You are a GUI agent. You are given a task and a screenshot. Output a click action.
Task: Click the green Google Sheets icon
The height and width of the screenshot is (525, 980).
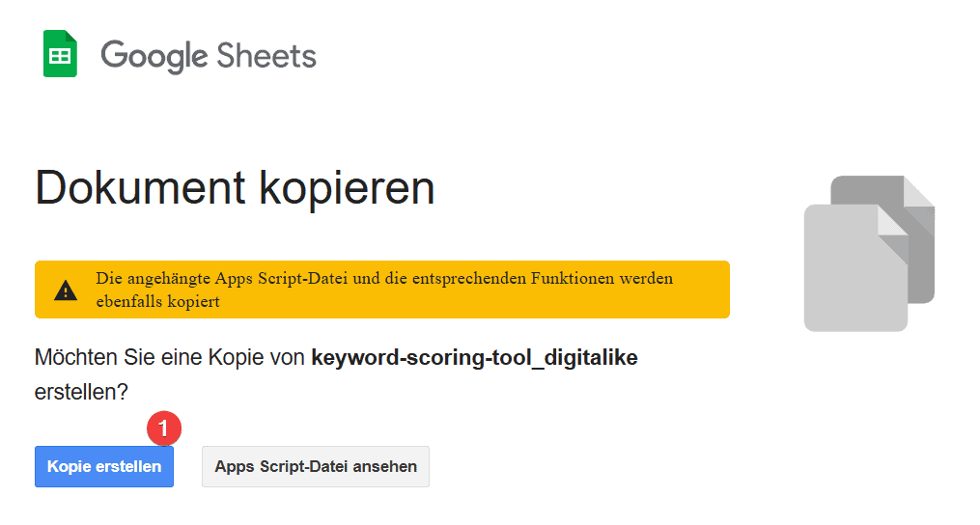point(60,54)
